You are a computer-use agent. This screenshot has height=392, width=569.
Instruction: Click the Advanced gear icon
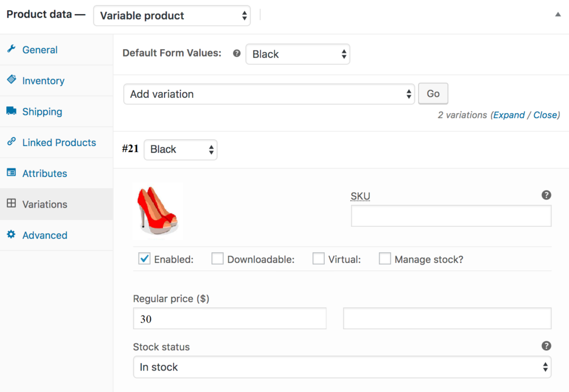(12, 235)
